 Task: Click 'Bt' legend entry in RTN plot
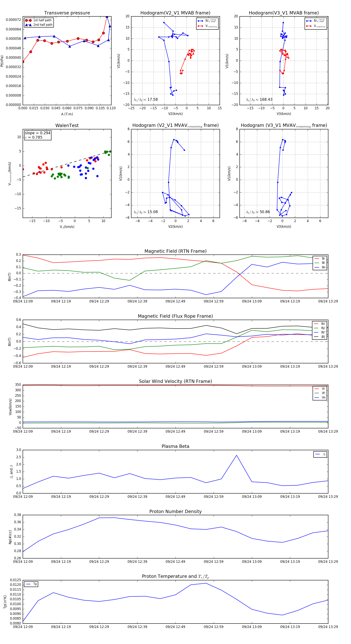pyautogui.click(x=320, y=263)
